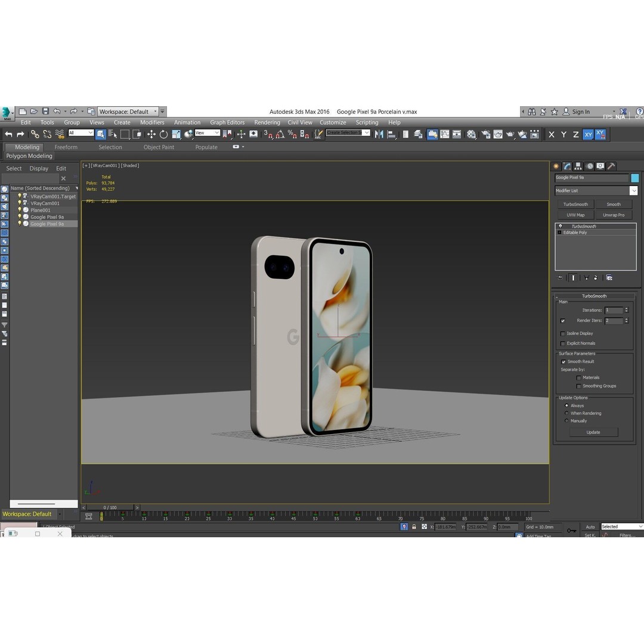Click the Unwrap Pro button
The width and height of the screenshot is (644, 644).
(x=614, y=215)
